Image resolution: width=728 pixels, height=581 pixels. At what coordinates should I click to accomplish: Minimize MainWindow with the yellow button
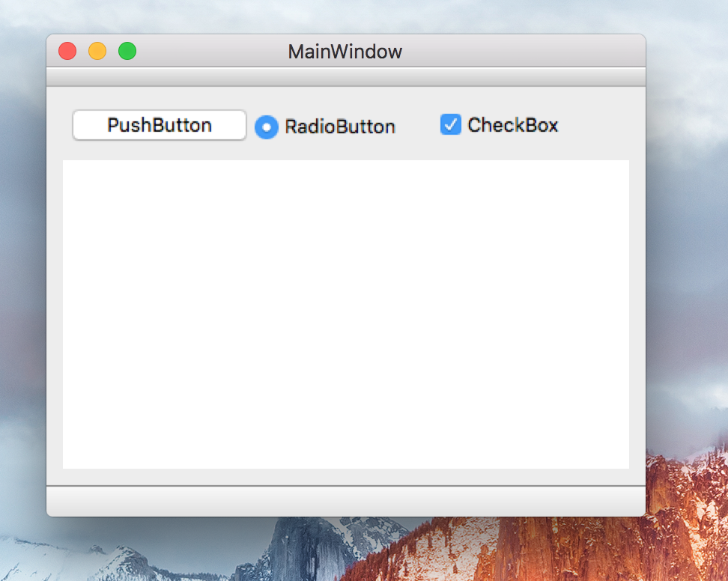point(97,51)
